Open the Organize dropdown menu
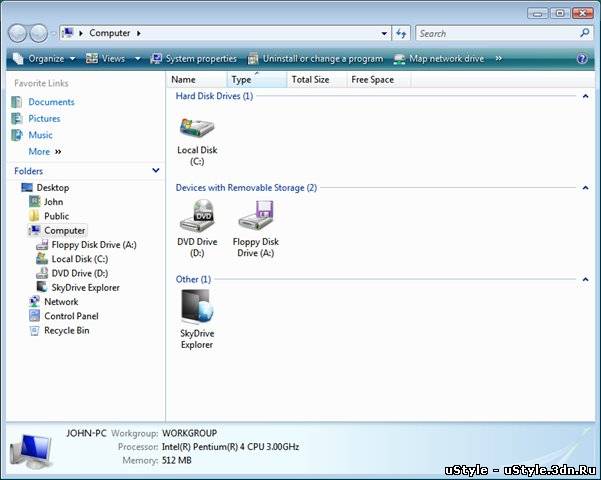Viewport: 601px width, 480px height. click(x=72, y=59)
